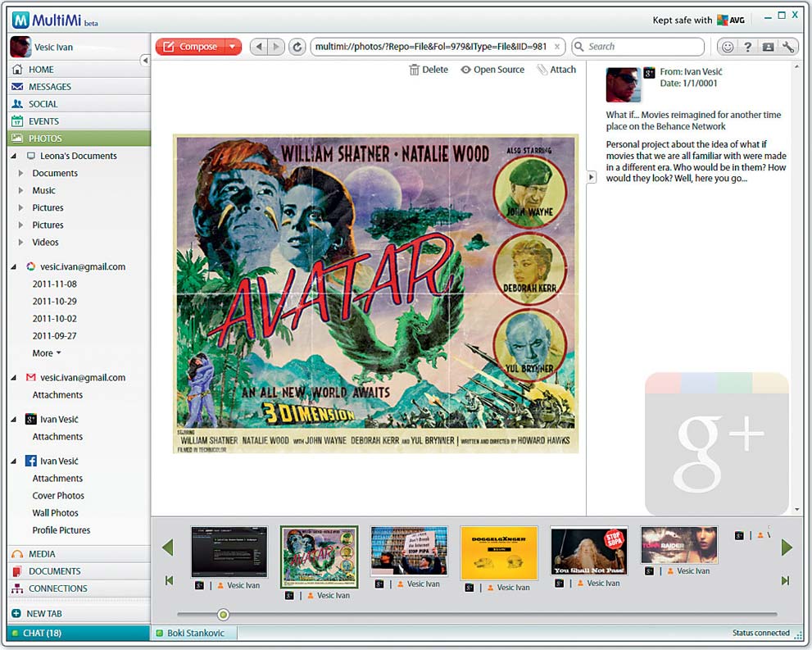Open CHAT (18) panel
The image size is (812, 650).
tap(79, 633)
